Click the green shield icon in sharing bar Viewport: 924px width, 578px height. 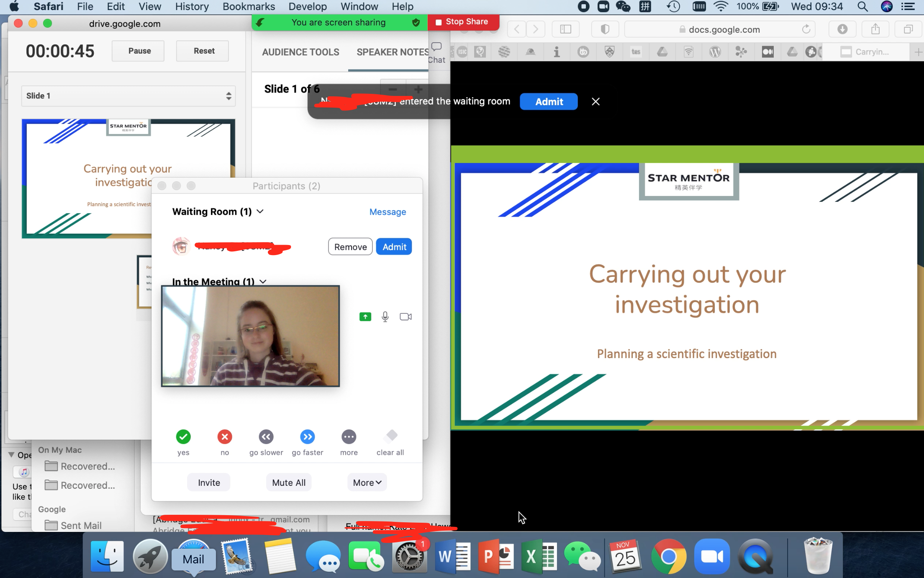pos(416,23)
